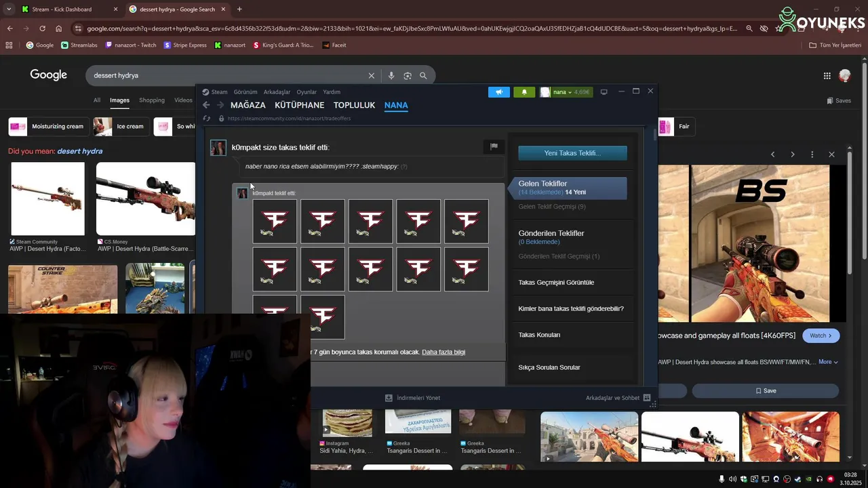Close the Google image preview panel
This screenshot has height=488, width=868.
831,155
